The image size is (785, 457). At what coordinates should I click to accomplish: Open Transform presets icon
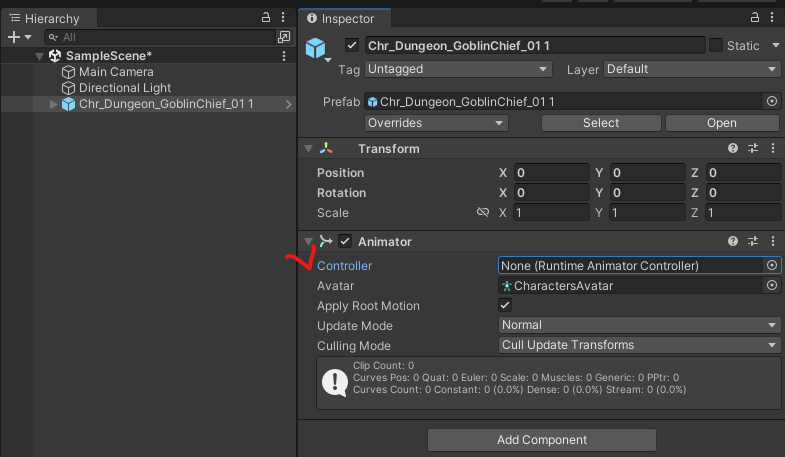point(753,148)
